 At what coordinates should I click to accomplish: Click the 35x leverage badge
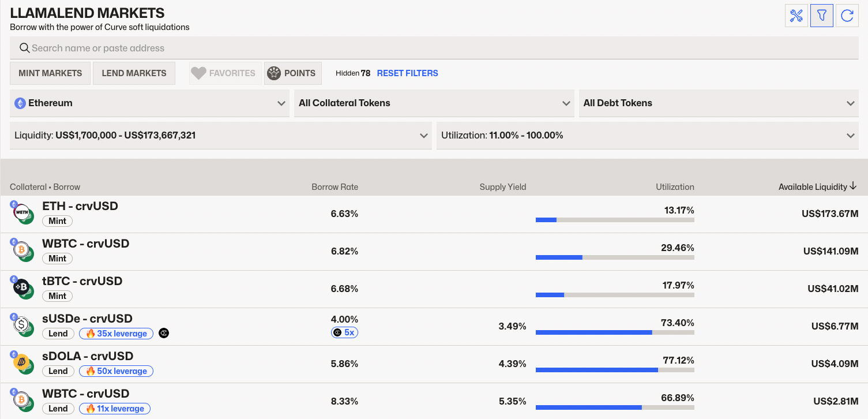[117, 334]
